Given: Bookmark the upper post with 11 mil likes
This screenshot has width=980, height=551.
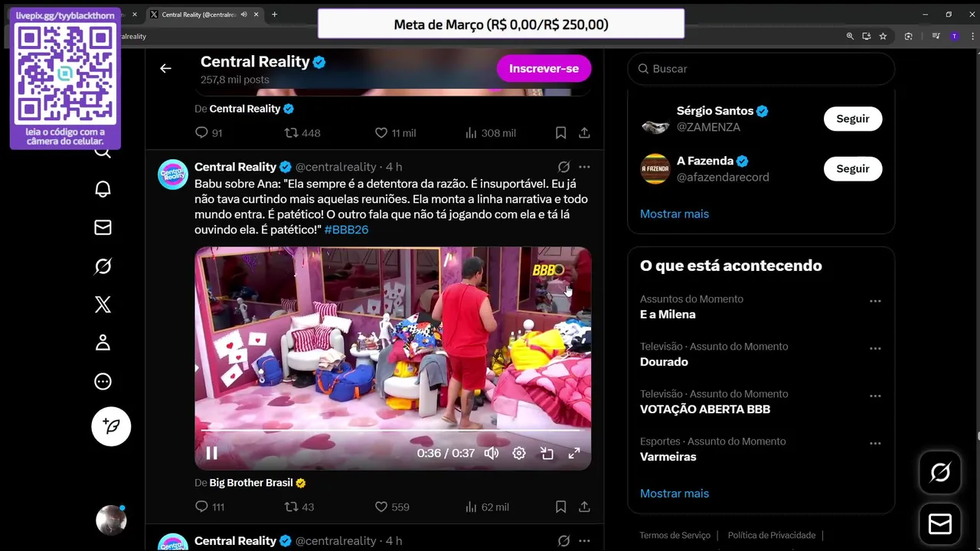Looking at the screenshot, I should [x=560, y=132].
